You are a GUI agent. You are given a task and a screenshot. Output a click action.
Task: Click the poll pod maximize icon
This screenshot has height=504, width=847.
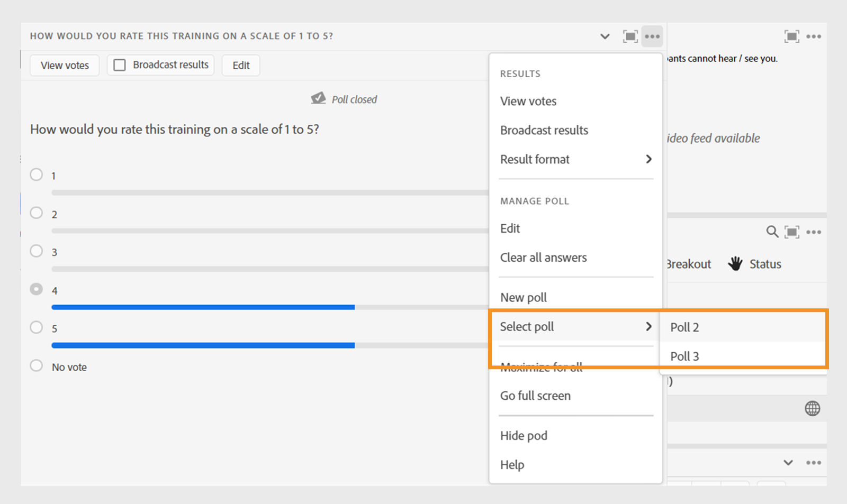(x=630, y=36)
